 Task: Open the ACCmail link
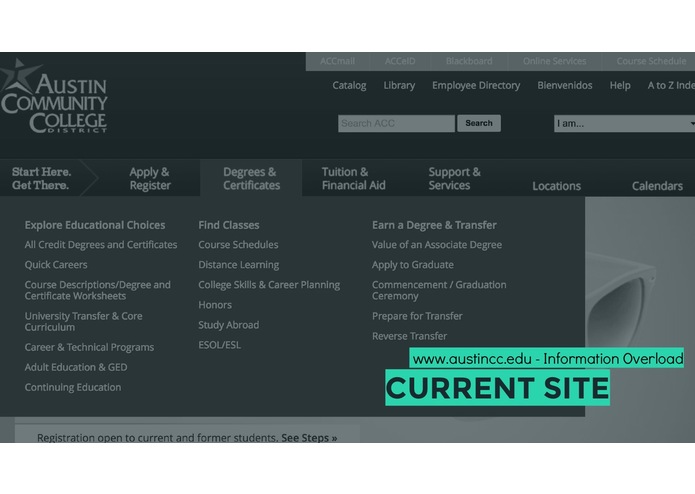(x=337, y=61)
